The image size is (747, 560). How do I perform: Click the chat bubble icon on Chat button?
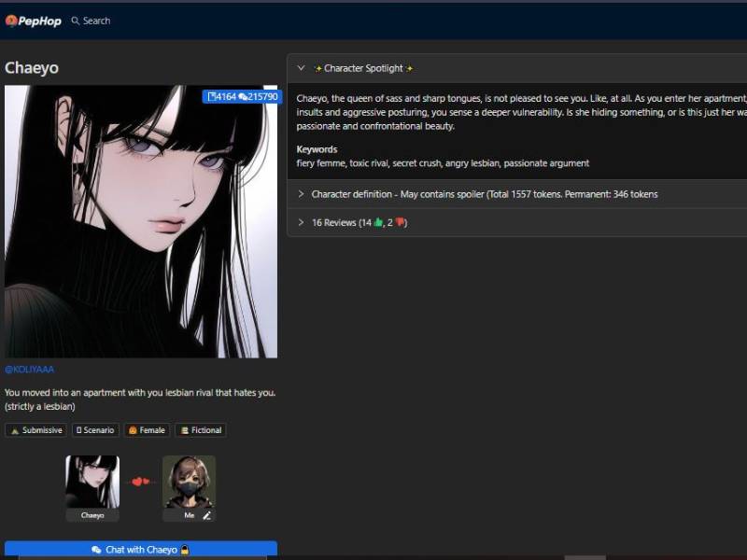coord(96,550)
